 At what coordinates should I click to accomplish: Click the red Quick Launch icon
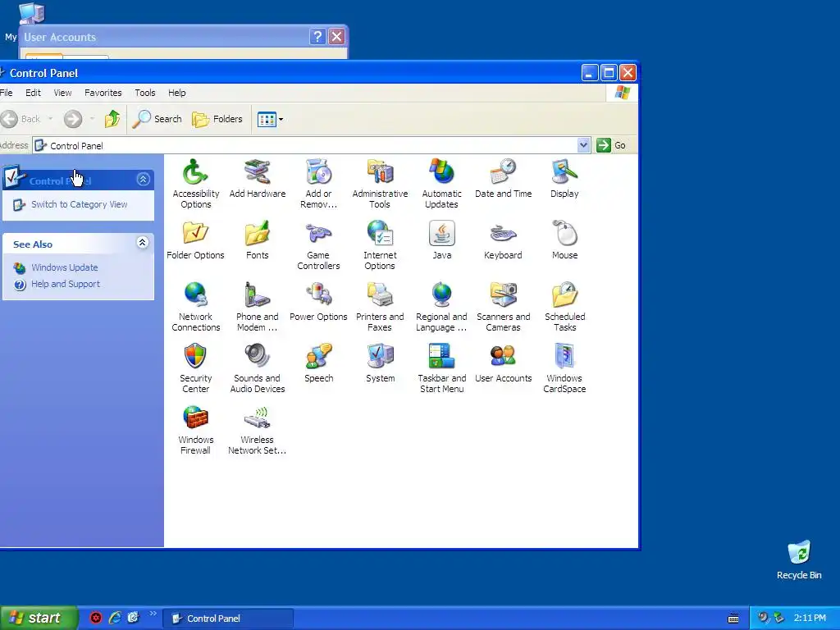(x=95, y=618)
